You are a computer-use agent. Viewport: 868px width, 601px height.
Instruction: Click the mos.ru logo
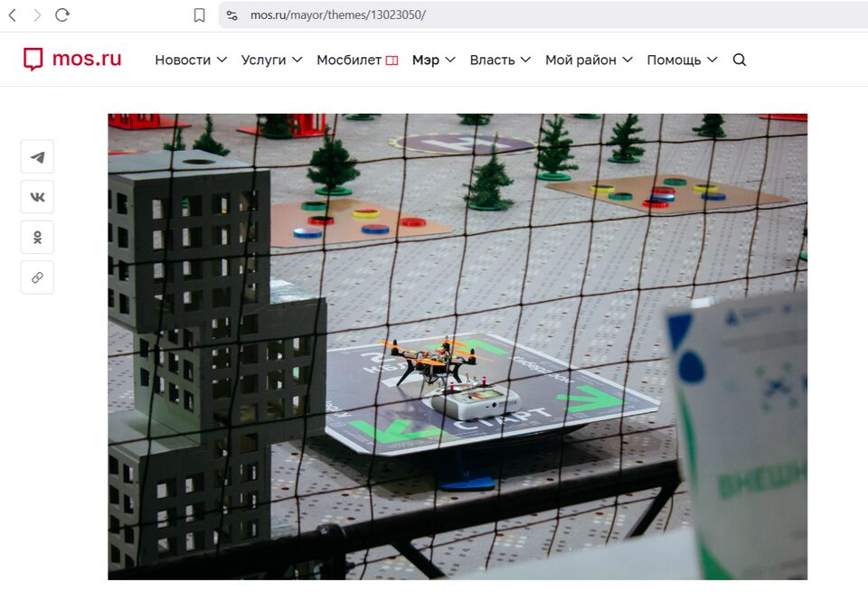point(72,60)
